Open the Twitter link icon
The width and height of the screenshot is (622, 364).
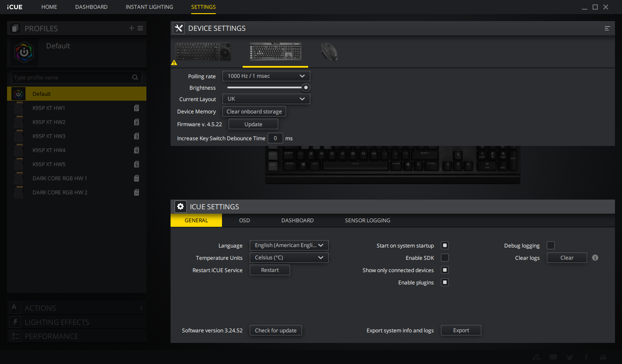[570, 357]
